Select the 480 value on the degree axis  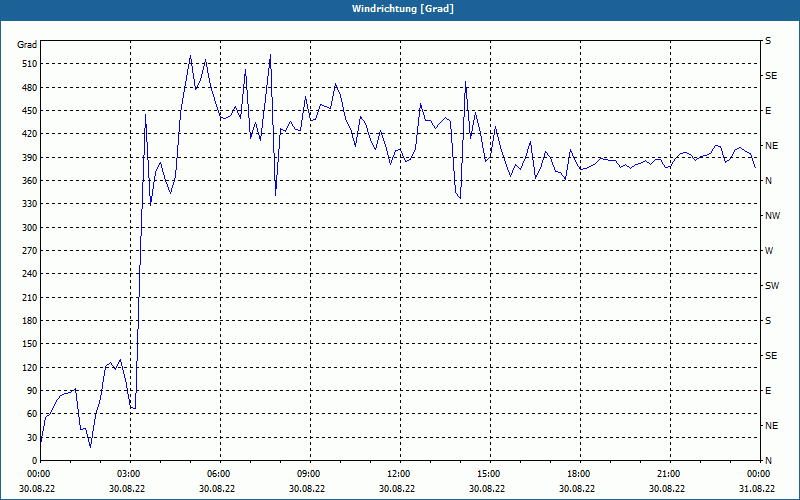(30, 88)
